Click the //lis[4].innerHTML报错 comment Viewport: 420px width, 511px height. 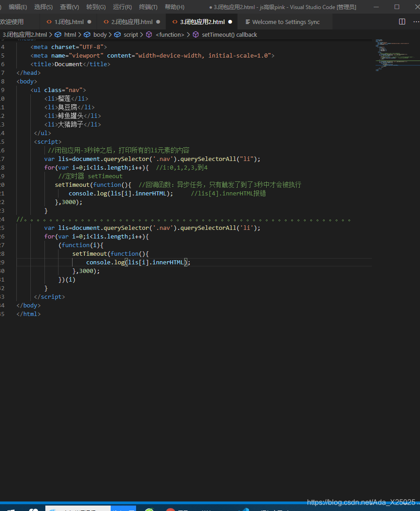(x=228, y=194)
